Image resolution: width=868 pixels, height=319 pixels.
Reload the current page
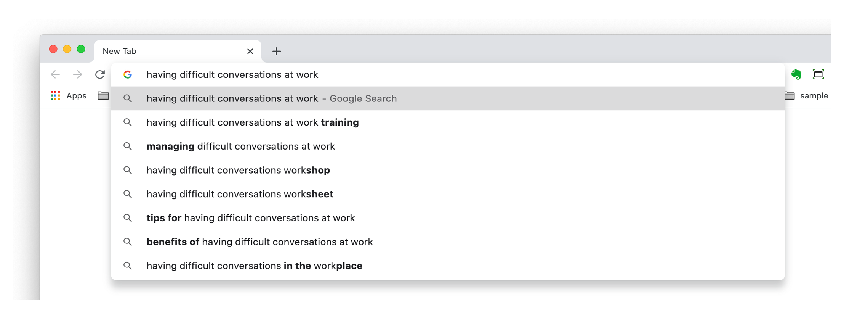[x=100, y=74]
